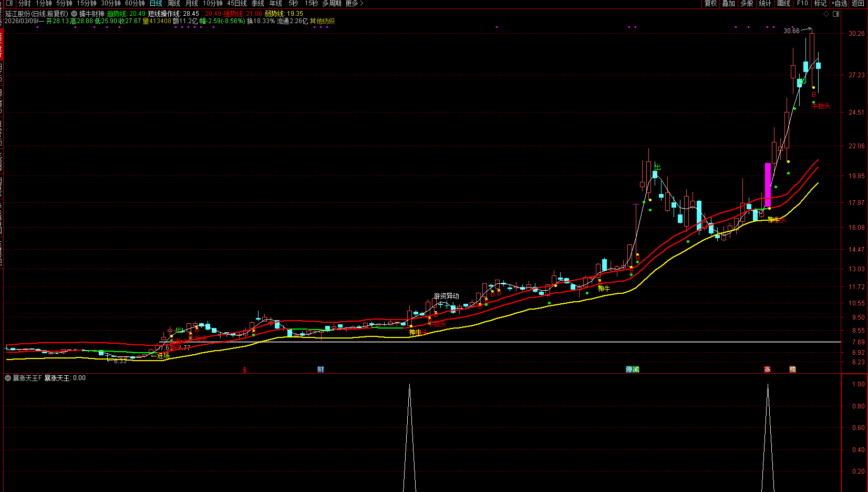Click the magenta candlestick bar
The width and height of the screenshot is (868, 492).
pos(768,184)
